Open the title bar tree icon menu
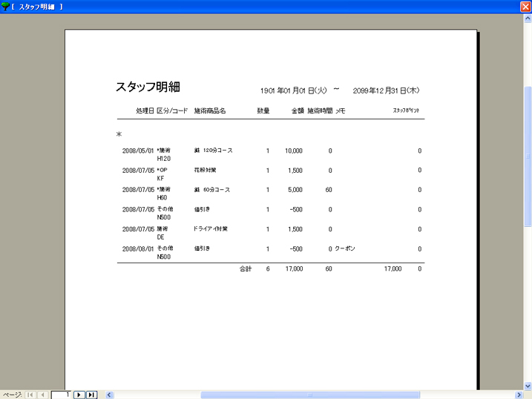This screenshot has height=399, width=532. point(6,6)
